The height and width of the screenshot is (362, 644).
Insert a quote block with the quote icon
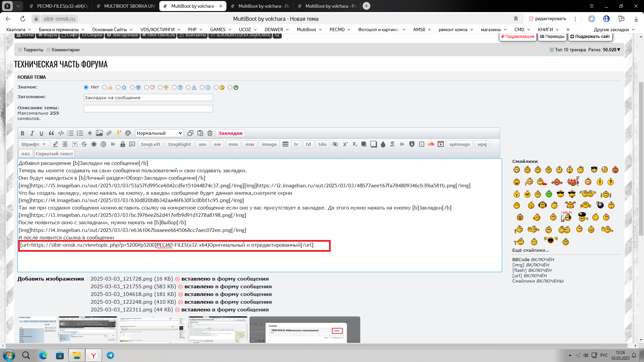click(51, 133)
